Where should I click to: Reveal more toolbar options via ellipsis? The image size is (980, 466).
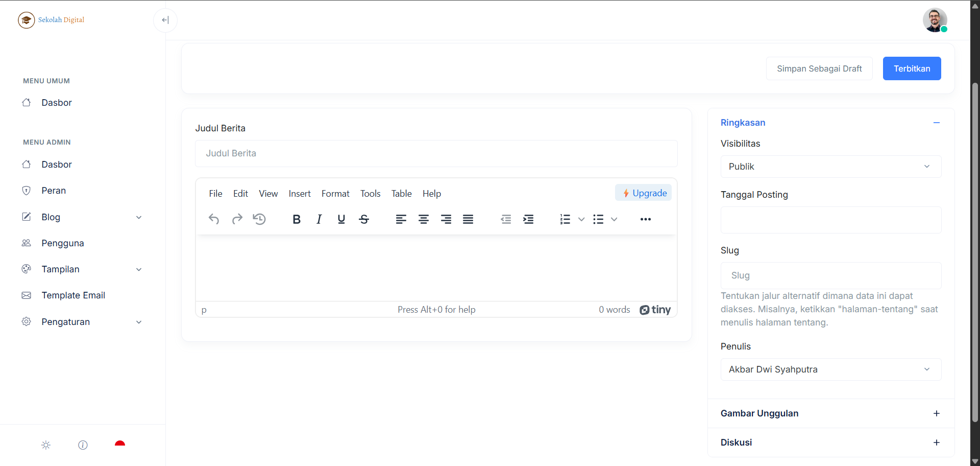click(x=645, y=219)
